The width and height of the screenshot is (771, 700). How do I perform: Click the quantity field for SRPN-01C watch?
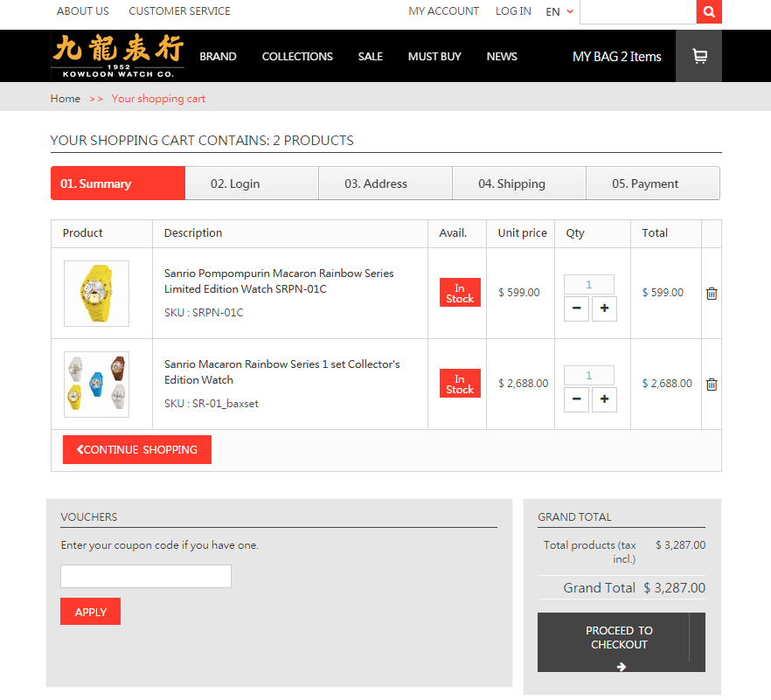point(589,285)
